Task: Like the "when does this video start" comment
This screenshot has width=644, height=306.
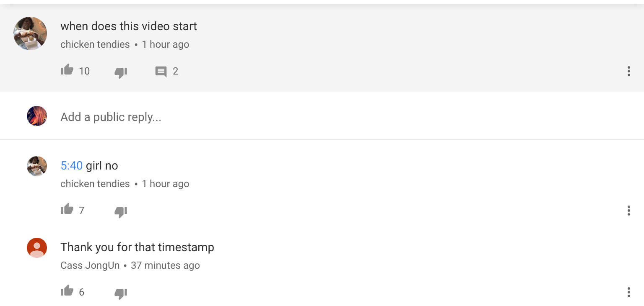Action: point(67,70)
